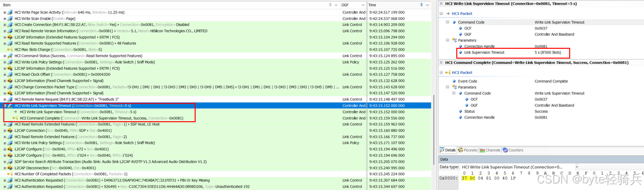Screen dimensions: 644x190
Task: Click the SDP Service Search Attribute Transaction icon
Action: tap(11, 161)
